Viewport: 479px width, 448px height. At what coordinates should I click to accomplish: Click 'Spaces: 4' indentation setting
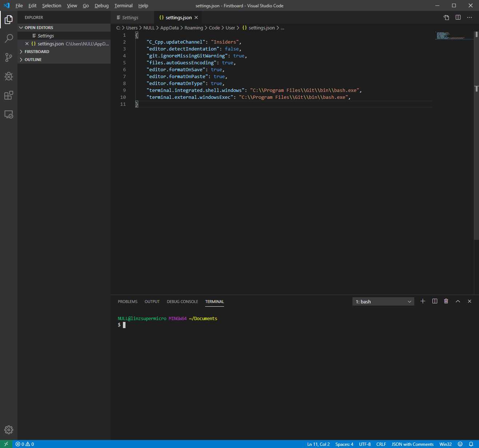(x=344, y=444)
